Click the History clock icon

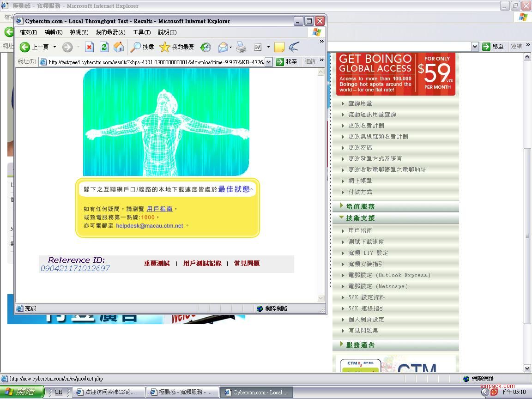point(206,47)
